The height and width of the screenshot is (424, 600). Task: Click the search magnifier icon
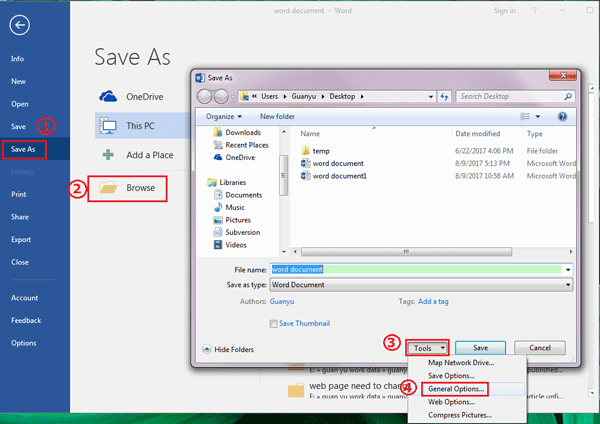568,96
